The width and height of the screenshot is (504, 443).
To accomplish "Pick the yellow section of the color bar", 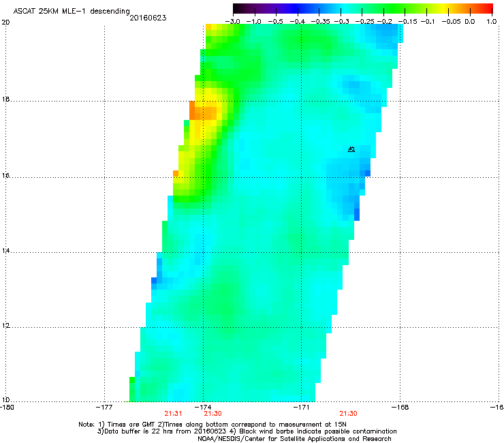I will 443,9.
